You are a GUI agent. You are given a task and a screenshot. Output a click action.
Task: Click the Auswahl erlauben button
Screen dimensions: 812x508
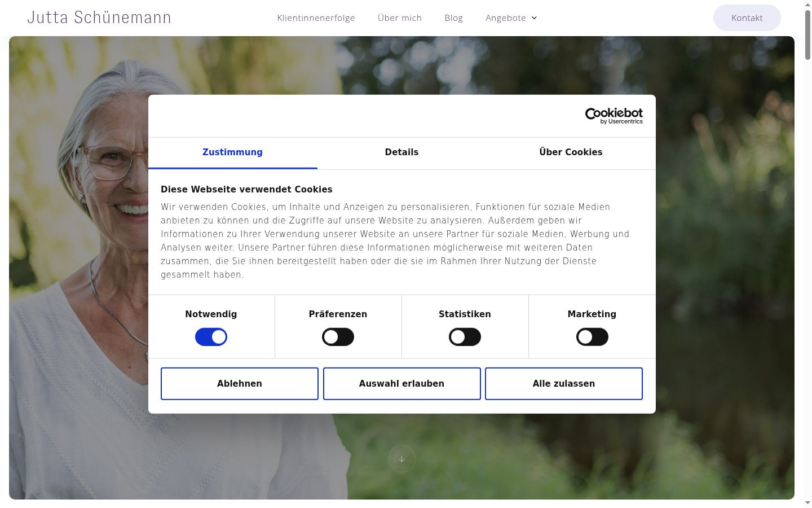coord(401,384)
